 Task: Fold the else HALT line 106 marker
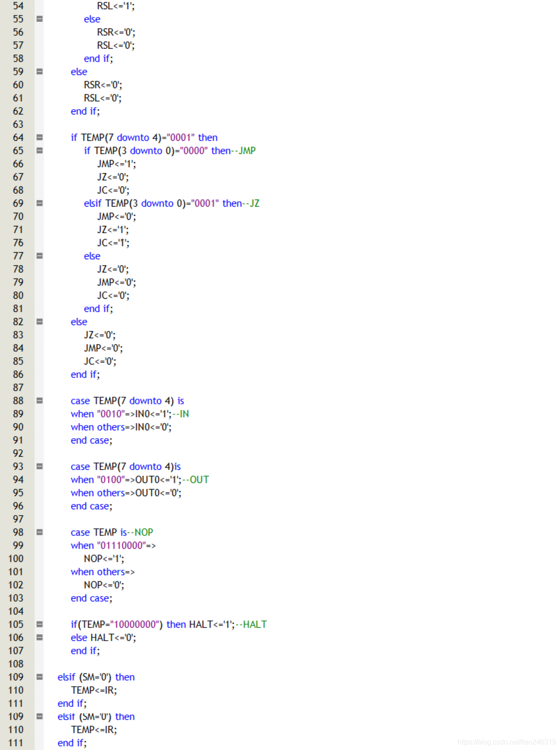[x=39, y=637]
